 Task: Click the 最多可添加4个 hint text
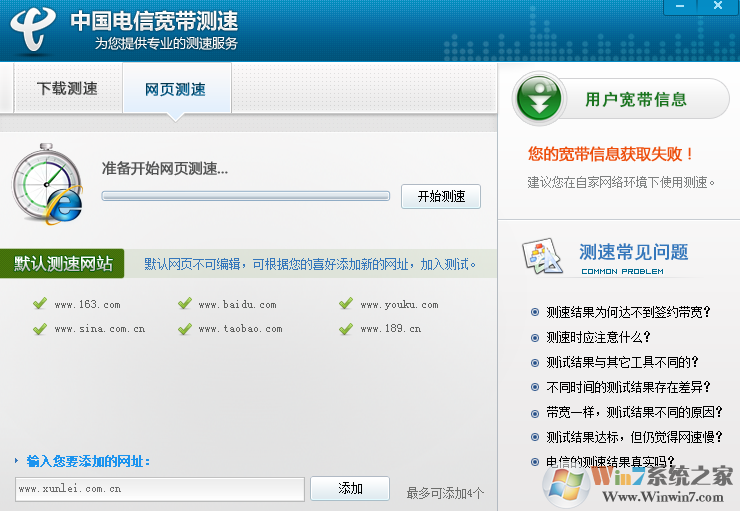point(445,493)
